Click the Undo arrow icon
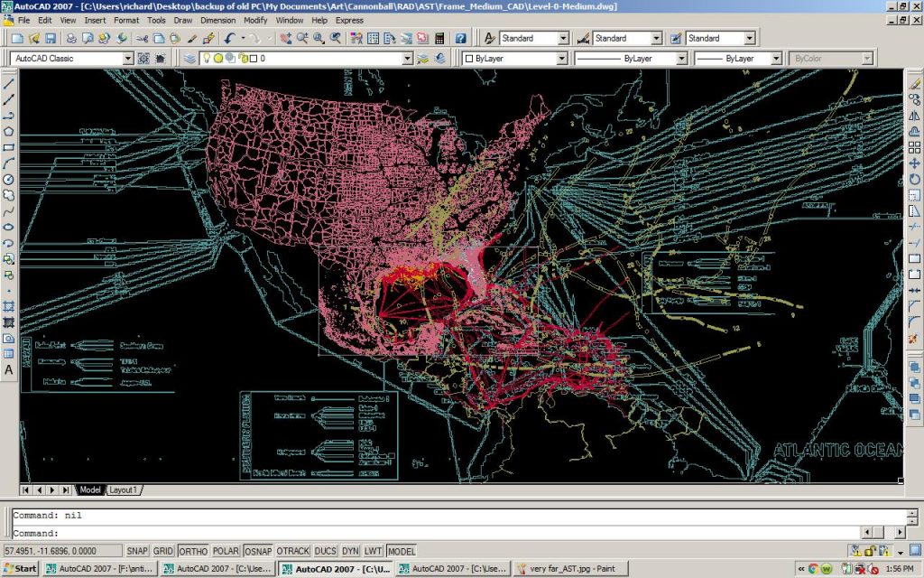The width and height of the screenshot is (924, 578). pyautogui.click(x=230, y=38)
